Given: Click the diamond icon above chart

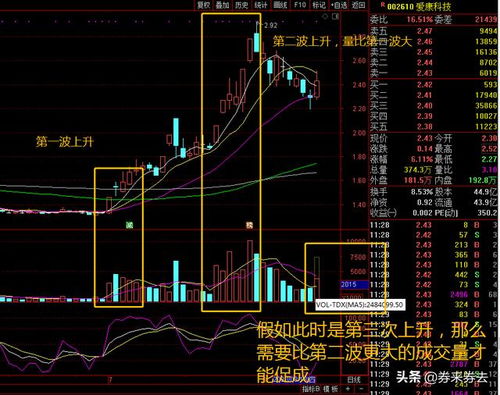Looking at the screenshot, I should 325,16.
